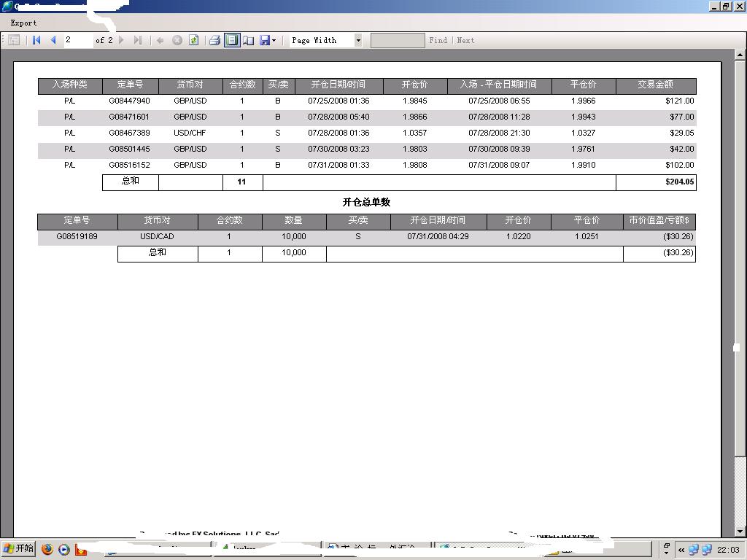Launch Windows Media Player from quick launch
747x560 pixels.
pyautogui.click(x=64, y=549)
